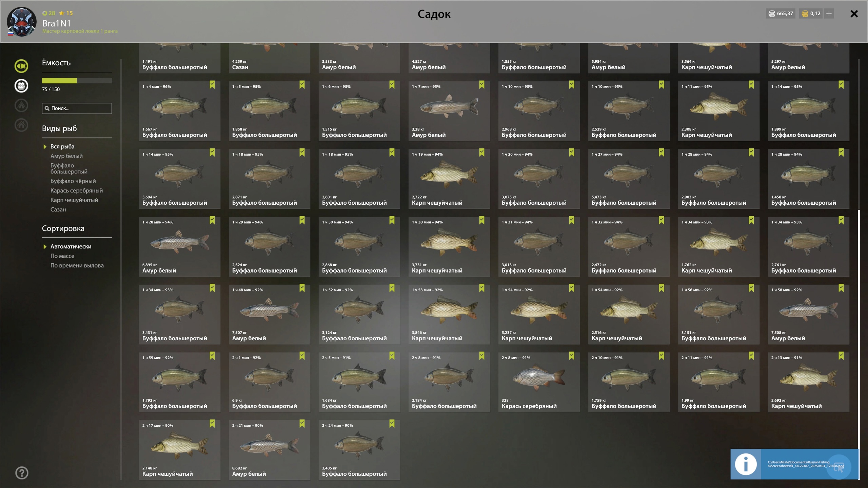Click the silver coins balance icon
The image size is (868, 488).
(772, 14)
